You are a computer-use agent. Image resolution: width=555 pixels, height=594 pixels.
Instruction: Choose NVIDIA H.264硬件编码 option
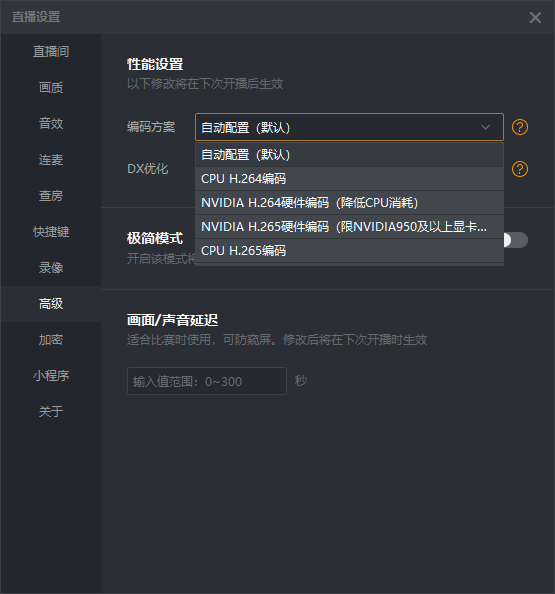click(349, 203)
